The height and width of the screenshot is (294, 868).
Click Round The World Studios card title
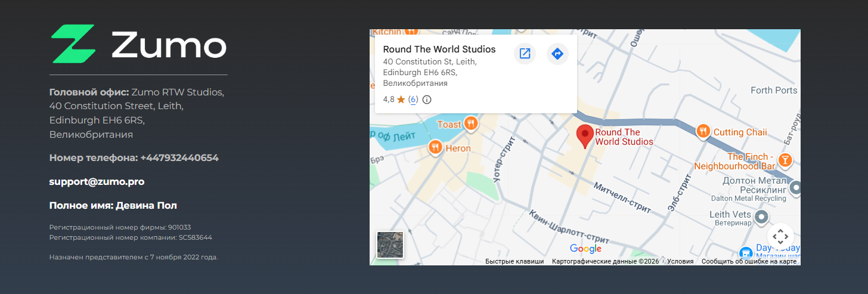tap(439, 49)
